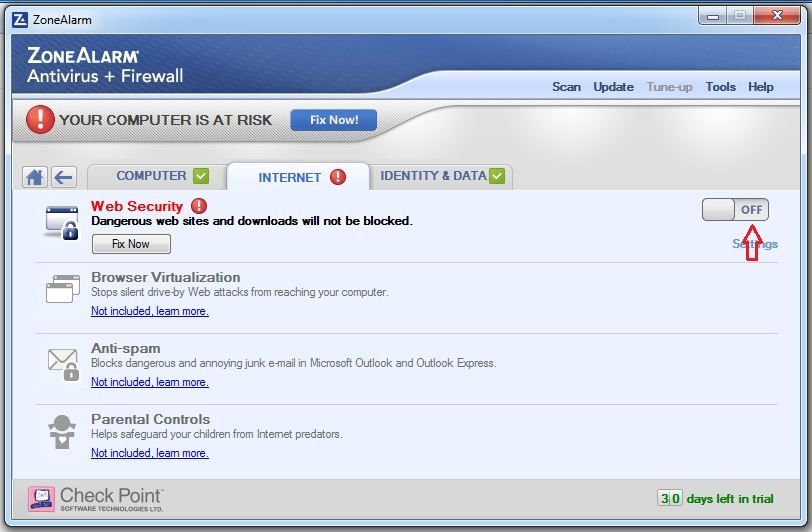Click the Web Security heading
This screenshot has width=812, height=532.
tap(137, 206)
